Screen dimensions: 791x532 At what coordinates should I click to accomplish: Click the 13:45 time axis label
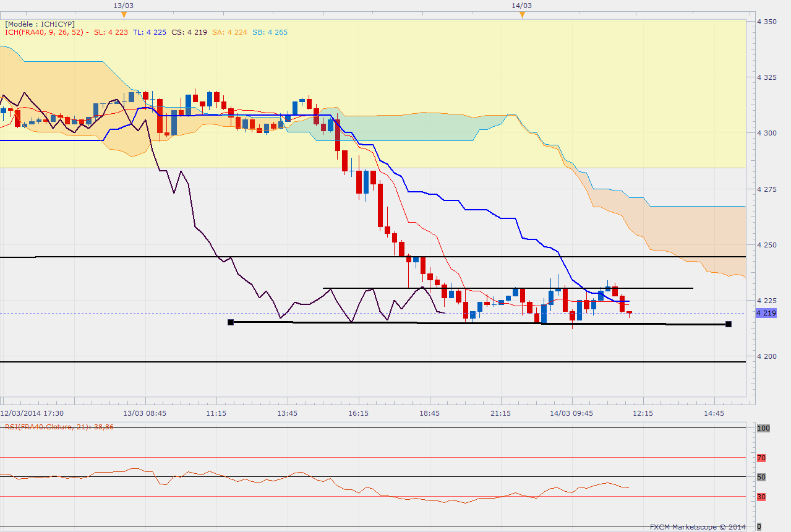click(288, 413)
